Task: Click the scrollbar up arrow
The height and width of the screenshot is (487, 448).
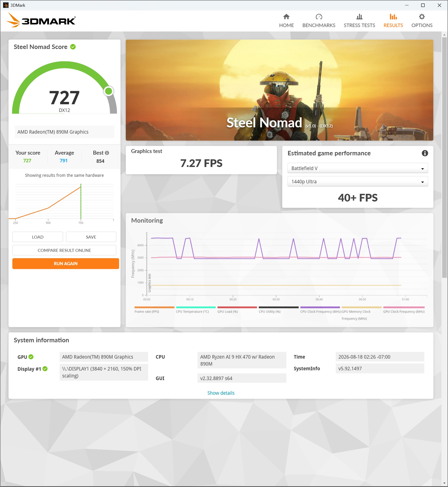Action: click(x=444, y=35)
